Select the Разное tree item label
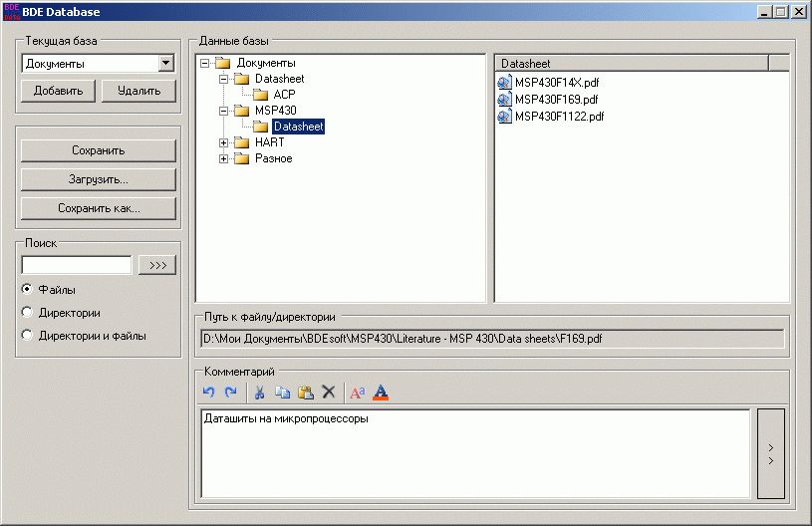This screenshot has width=812, height=526. [273, 158]
